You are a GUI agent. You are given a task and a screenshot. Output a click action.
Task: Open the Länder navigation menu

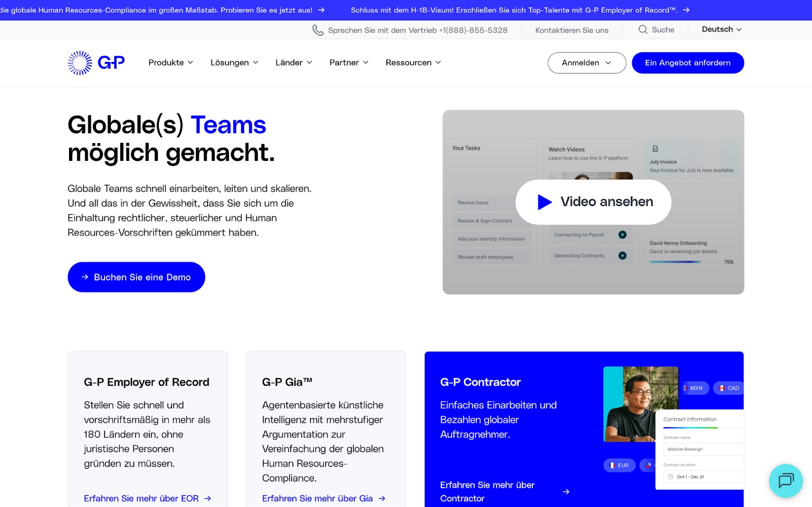point(293,63)
